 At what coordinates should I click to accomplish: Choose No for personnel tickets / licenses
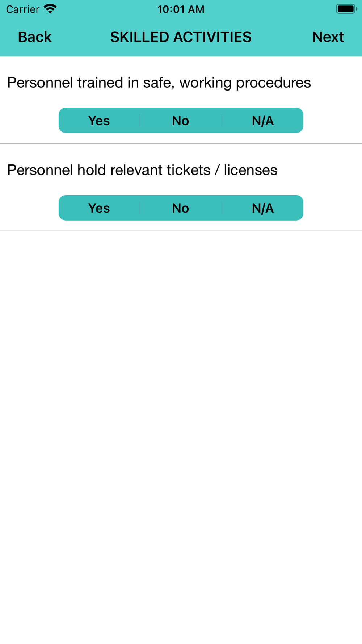pyautogui.click(x=181, y=208)
